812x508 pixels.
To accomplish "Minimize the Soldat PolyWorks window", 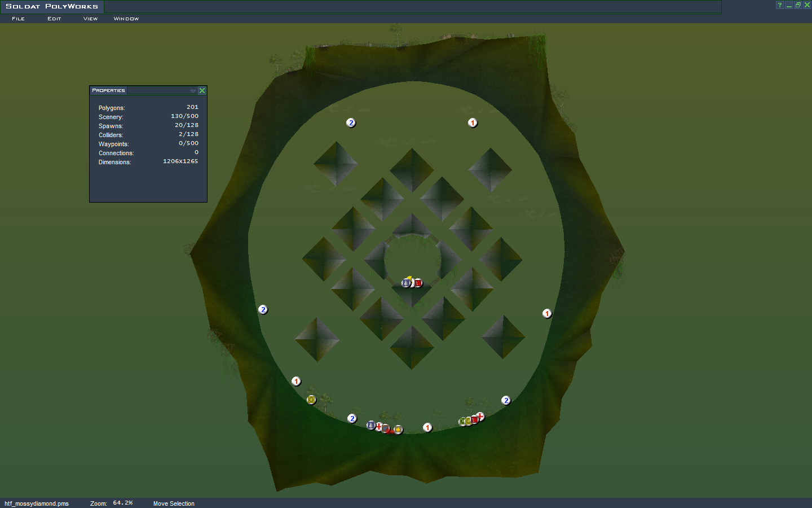I will point(789,5).
